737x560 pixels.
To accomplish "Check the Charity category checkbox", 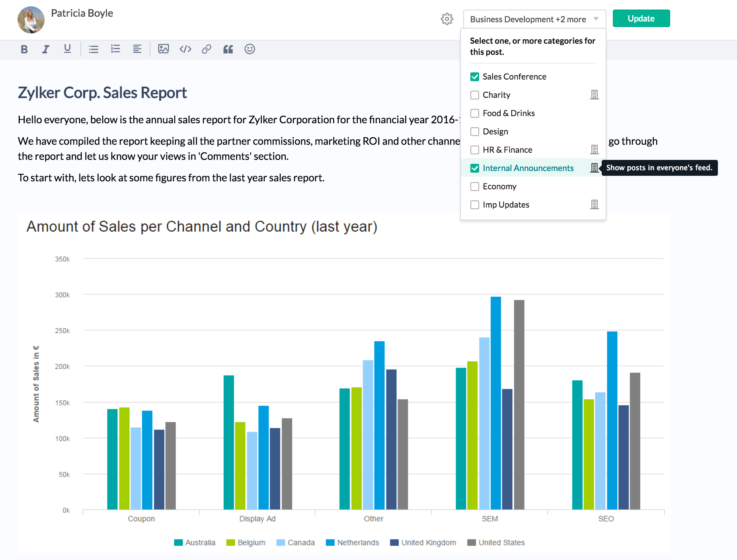I will click(x=475, y=95).
